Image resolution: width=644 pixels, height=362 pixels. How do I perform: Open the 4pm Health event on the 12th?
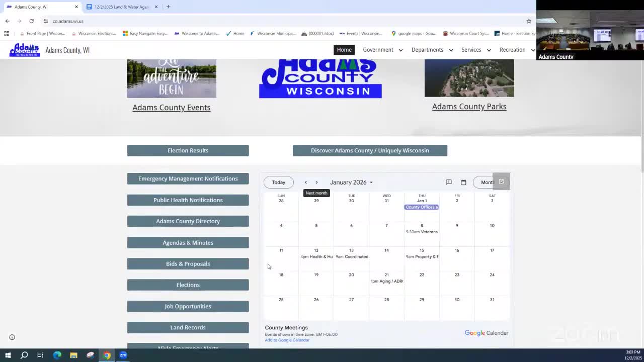[316, 257]
